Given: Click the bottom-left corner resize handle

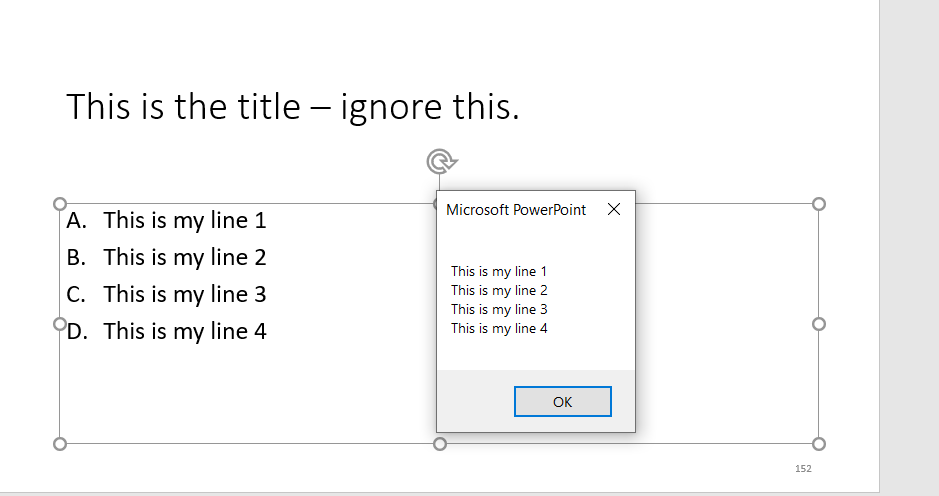Looking at the screenshot, I should (59, 443).
